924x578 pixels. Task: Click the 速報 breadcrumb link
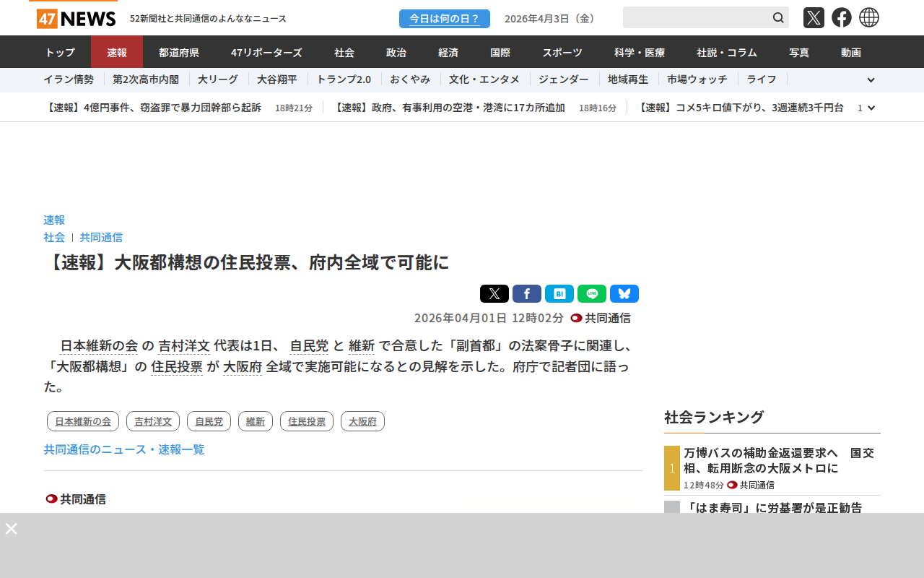coord(54,220)
